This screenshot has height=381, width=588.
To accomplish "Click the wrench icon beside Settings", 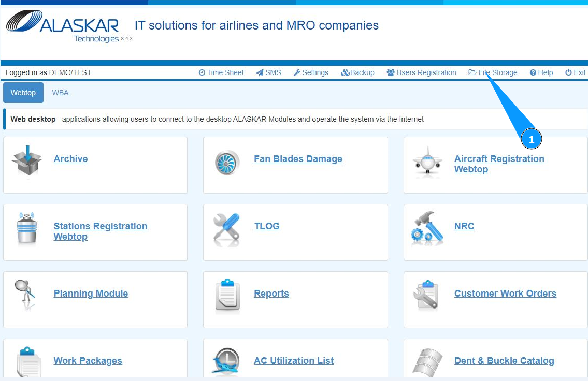I will (x=297, y=72).
